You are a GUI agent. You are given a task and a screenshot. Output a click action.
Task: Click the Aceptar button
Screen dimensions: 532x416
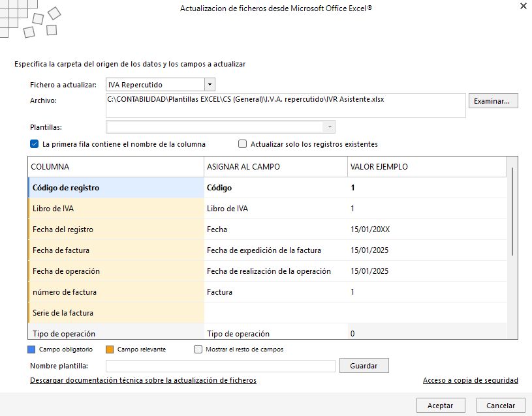(441, 406)
